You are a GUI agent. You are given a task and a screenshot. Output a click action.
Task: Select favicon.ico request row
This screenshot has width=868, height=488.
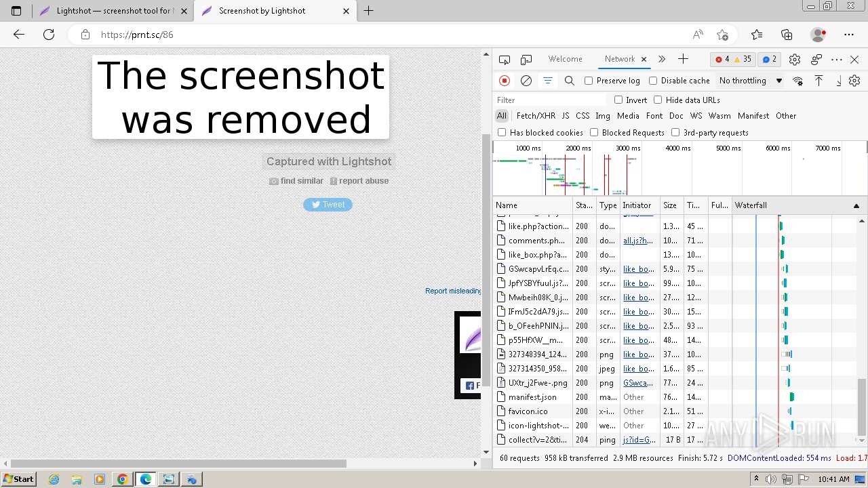[675, 411]
